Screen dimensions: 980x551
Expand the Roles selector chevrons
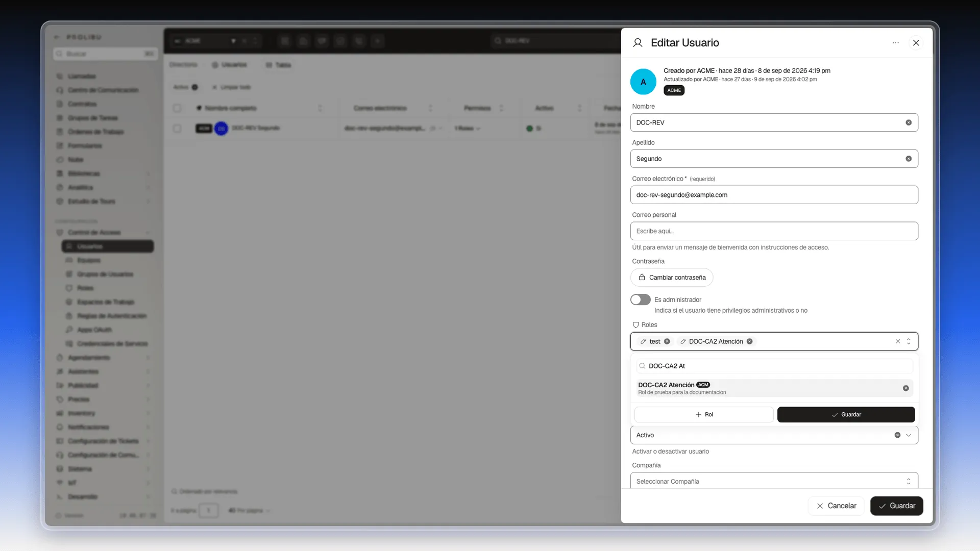coord(909,341)
